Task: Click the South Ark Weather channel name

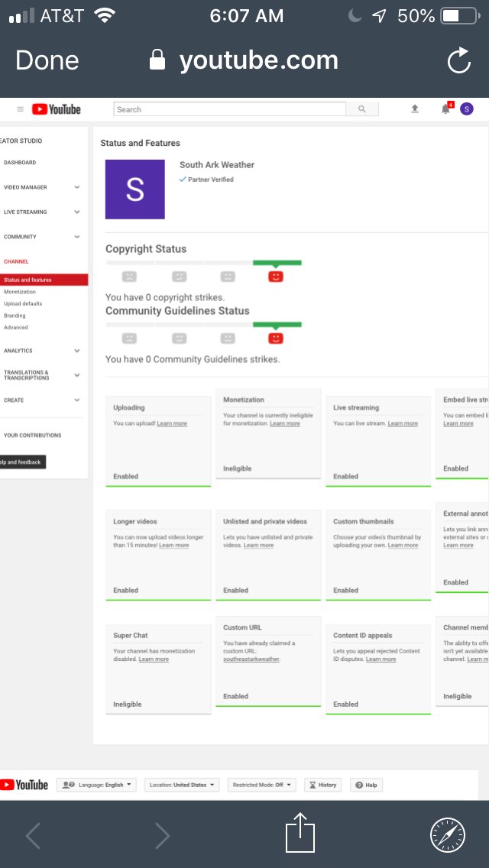Action: (x=217, y=165)
